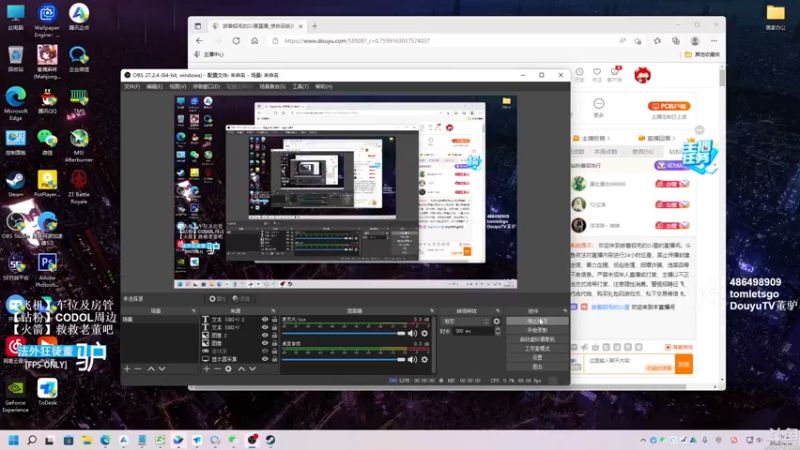Click the 启动虚拟摄像机 button in OBS
The height and width of the screenshot is (450, 800).
pos(537,339)
